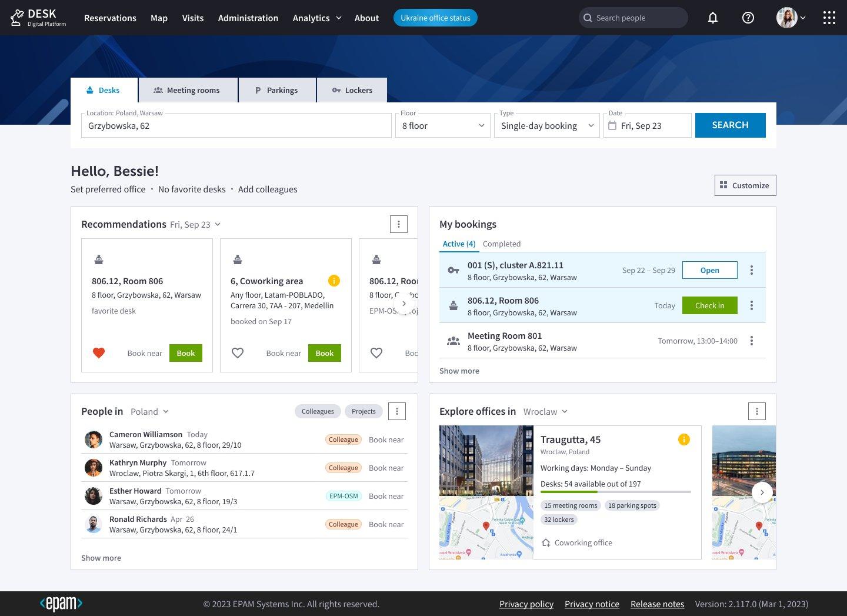847x616 pixels.
Task: Click the desks availability progress bar for Traugutta 45
Action: (x=616, y=492)
